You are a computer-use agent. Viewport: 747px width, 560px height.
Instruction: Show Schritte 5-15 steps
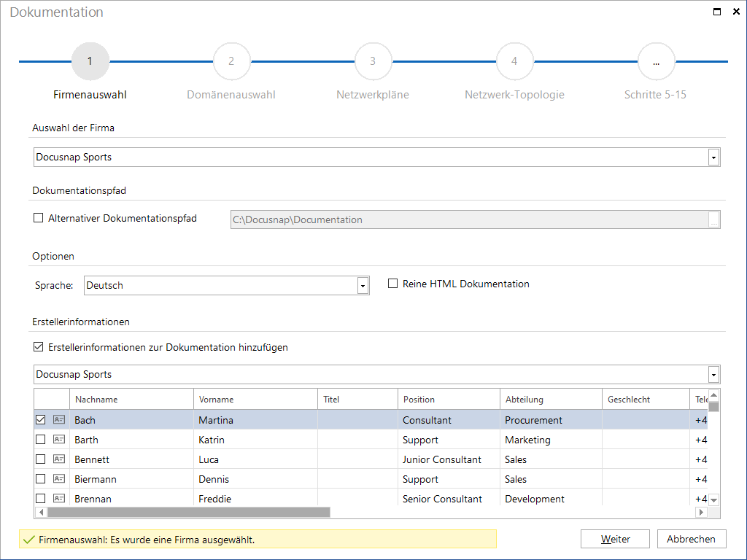656,61
